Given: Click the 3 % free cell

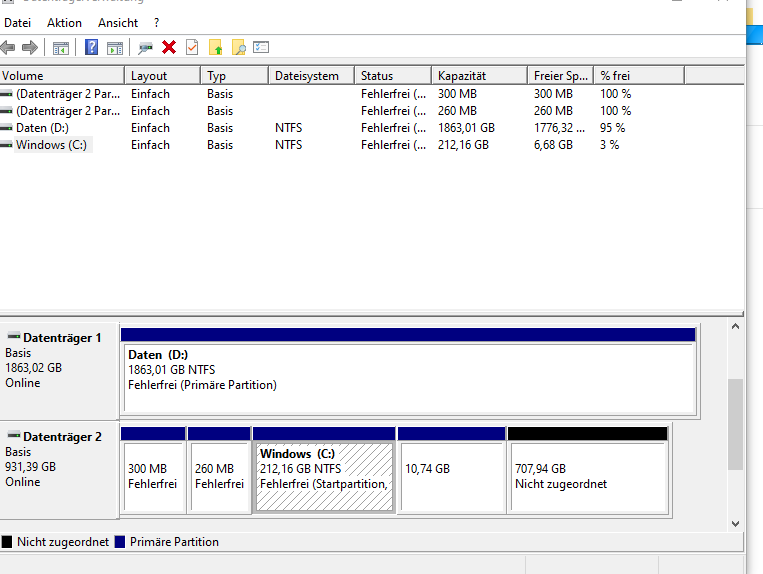Looking at the screenshot, I should coord(609,145).
